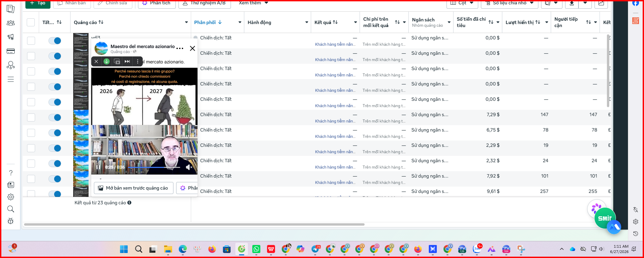Click the export download icon in top toolbar
This screenshot has width=644, height=258.
pos(572,3)
